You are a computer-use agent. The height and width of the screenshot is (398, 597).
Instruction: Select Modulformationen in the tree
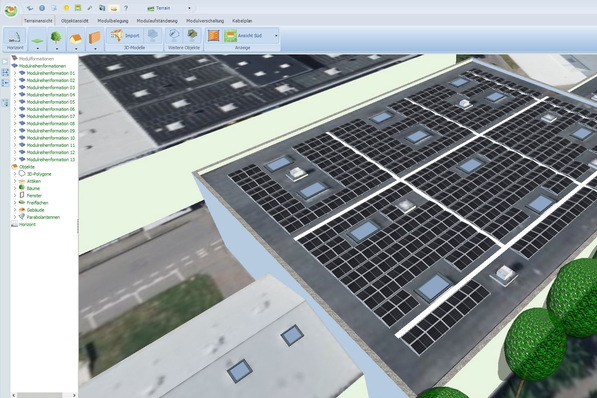point(36,59)
